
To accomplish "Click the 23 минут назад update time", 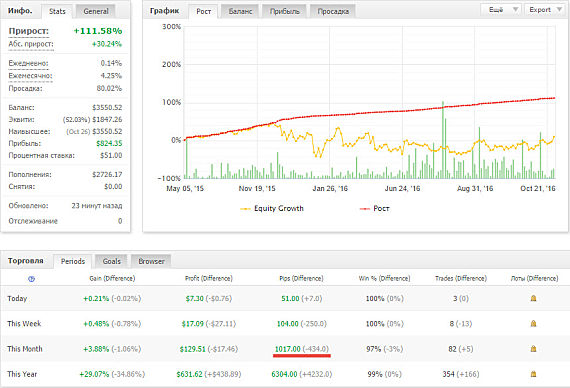I will coord(97,206).
